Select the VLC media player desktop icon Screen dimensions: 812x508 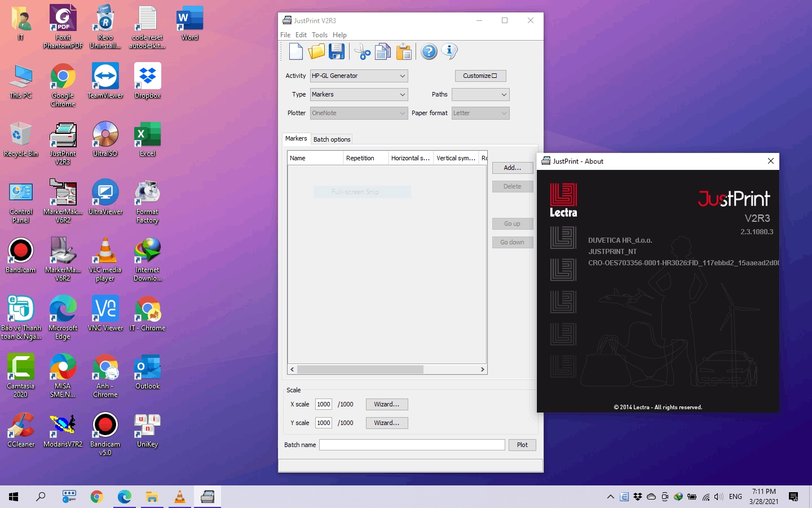[x=105, y=259]
